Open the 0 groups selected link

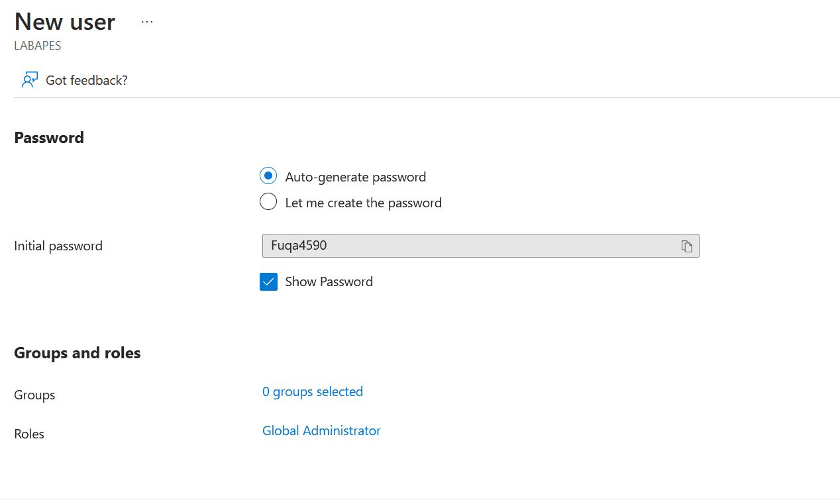[313, 391]
